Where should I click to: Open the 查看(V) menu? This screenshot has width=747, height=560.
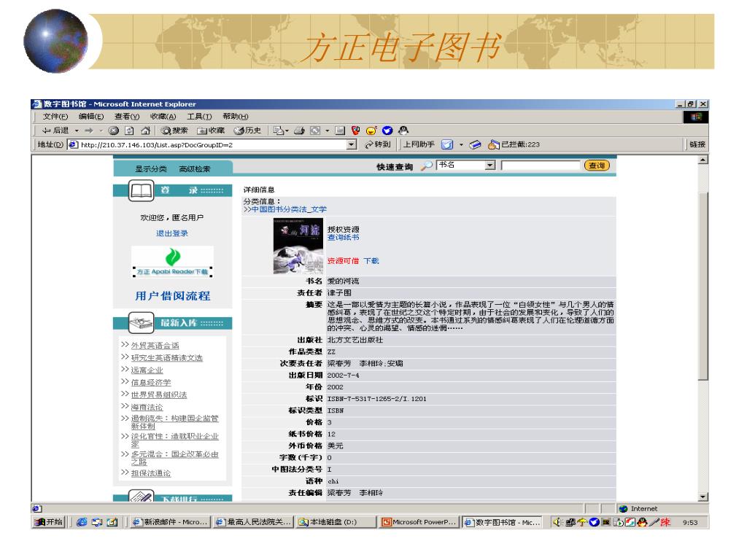pos(127,116)
